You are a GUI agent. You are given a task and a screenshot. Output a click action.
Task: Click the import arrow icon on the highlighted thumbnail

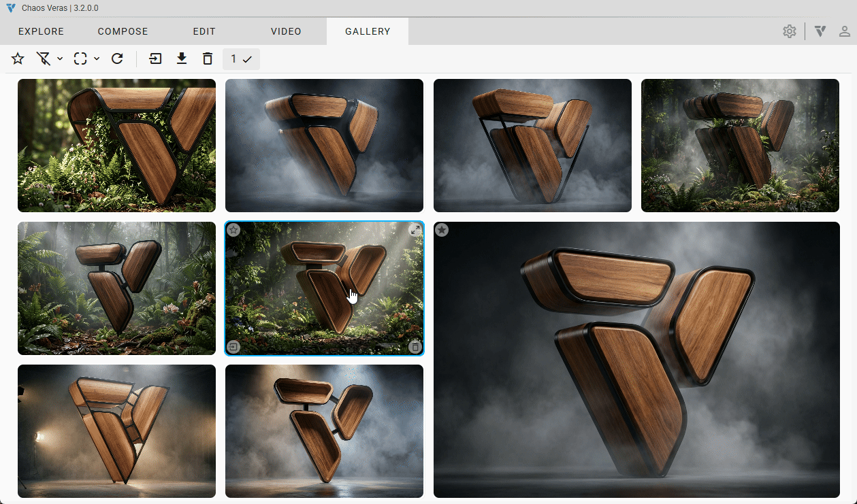[233, 347]
